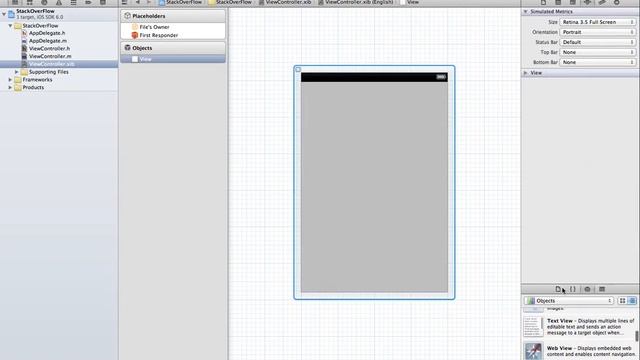This screenshot has height=360, width=640.
Task: Open the Objects library filter dropdown
Action: [569, 301]
